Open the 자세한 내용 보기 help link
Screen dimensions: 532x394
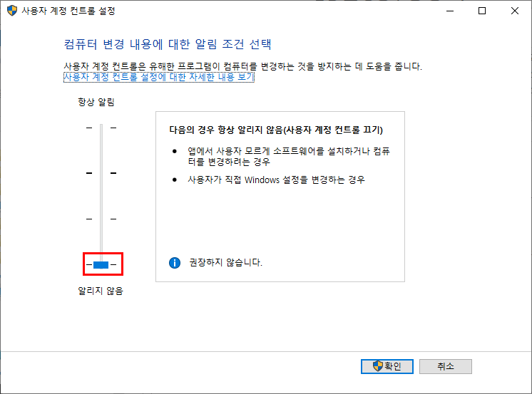point(159,77)
